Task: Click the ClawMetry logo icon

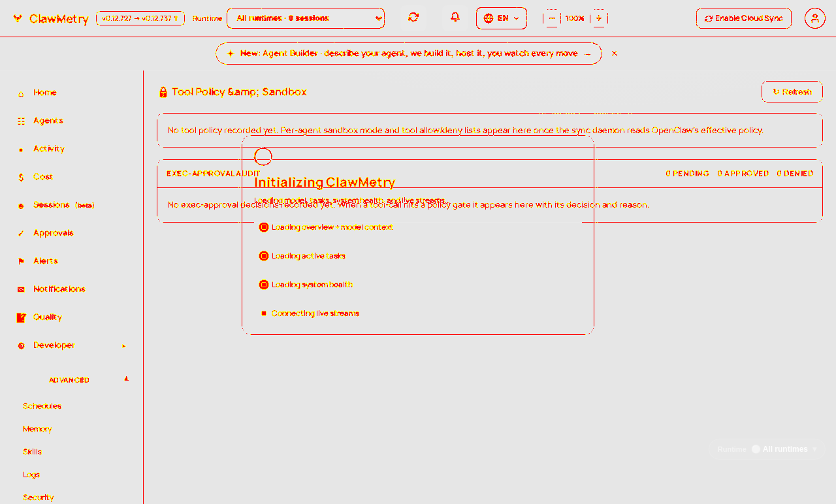Action: pos(18,18)
